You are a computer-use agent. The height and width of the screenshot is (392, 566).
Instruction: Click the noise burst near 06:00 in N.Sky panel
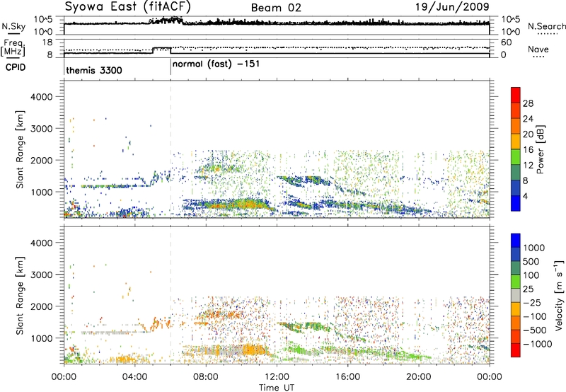167,21
